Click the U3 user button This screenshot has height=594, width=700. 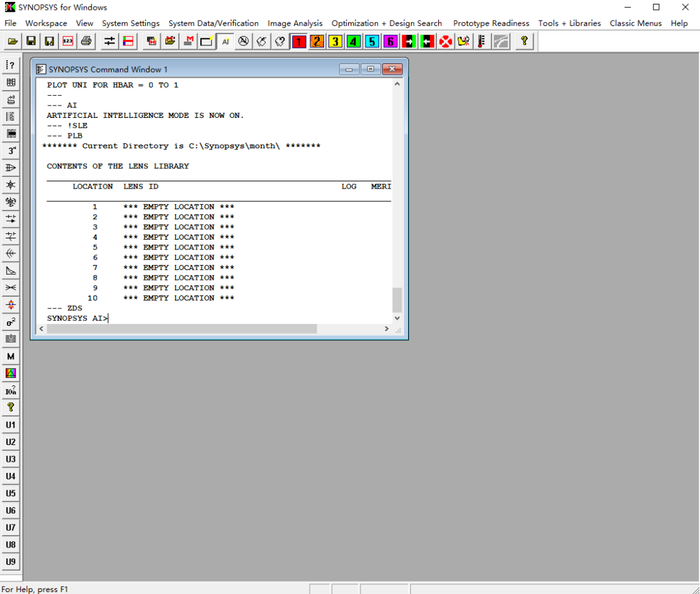(x=11, y=459)
